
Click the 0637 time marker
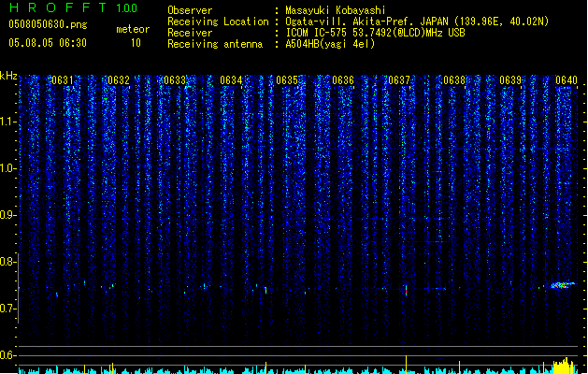pos(399,80)
